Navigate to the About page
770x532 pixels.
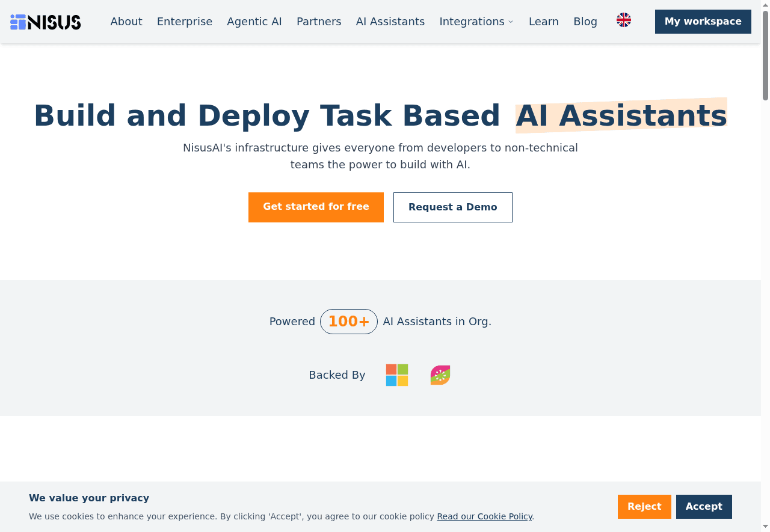(x=126, y=21)
